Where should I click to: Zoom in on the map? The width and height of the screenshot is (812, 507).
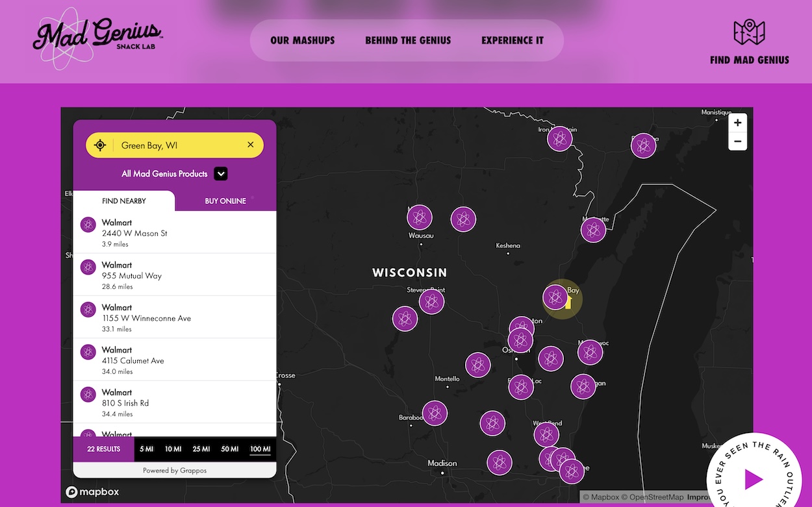(737, 123)
